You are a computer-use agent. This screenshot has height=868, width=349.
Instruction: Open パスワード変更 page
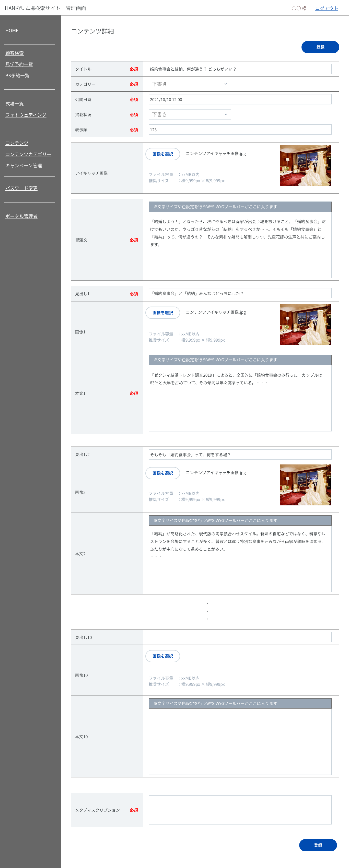click(x=21, y=188)
